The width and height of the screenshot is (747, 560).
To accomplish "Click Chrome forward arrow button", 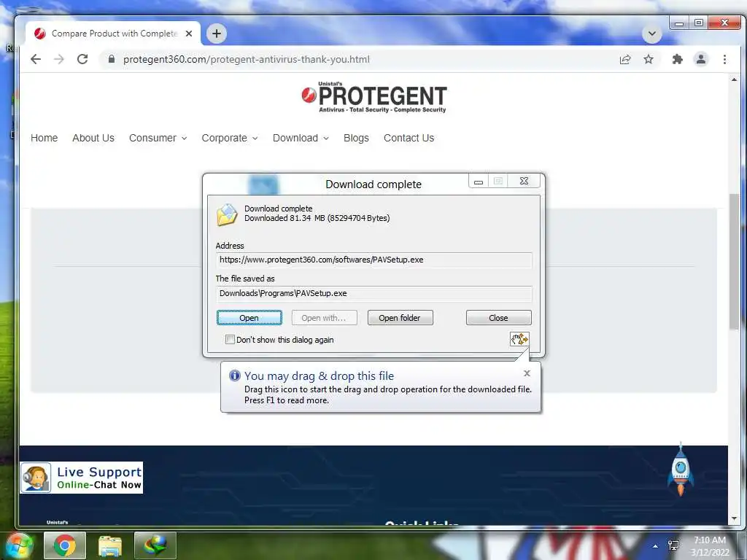I will [x=59, y=60].
